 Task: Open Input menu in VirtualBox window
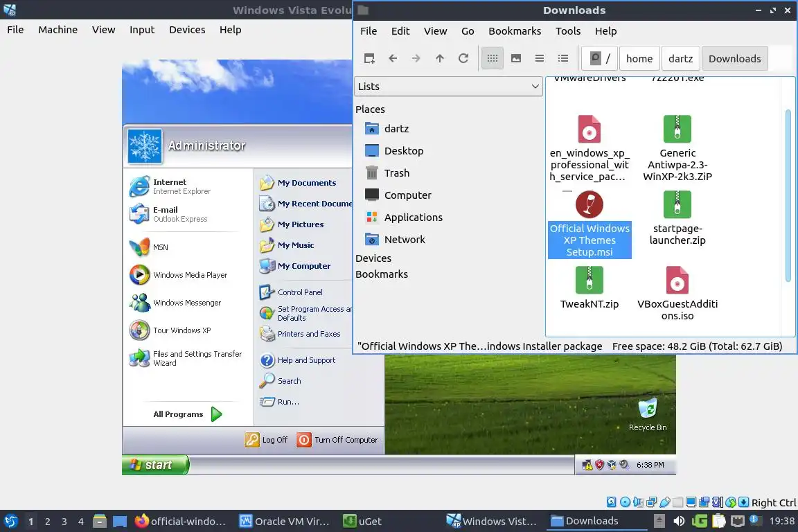pos(141,30)
